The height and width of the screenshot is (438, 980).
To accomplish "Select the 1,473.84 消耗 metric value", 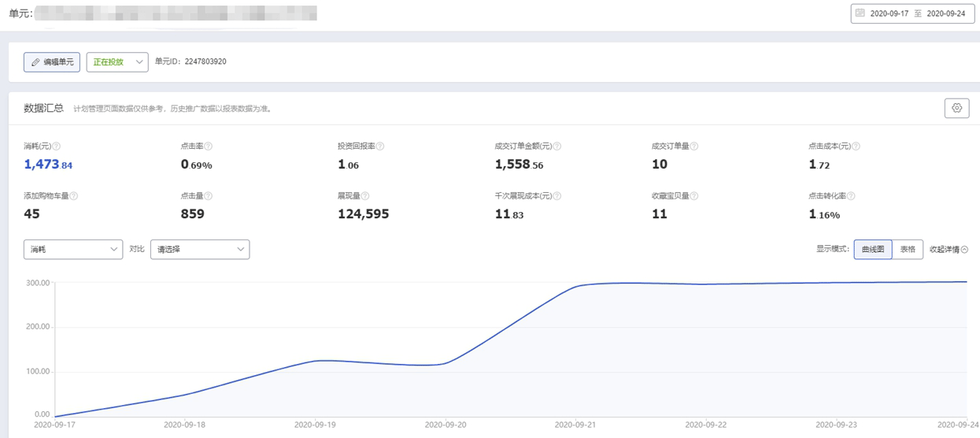I will click(x=48, y=164).
